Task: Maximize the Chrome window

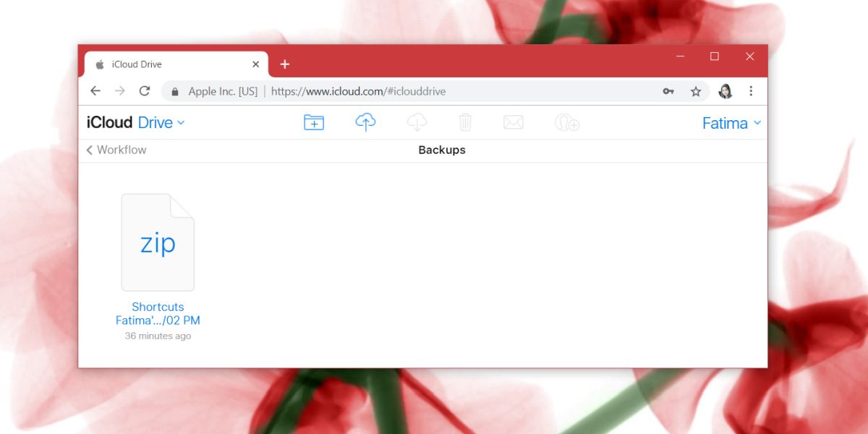Action: [x=715, y=56]
